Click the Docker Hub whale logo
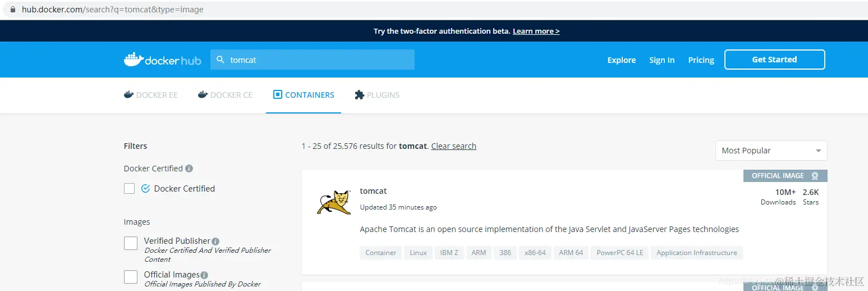 pos(162,60)
